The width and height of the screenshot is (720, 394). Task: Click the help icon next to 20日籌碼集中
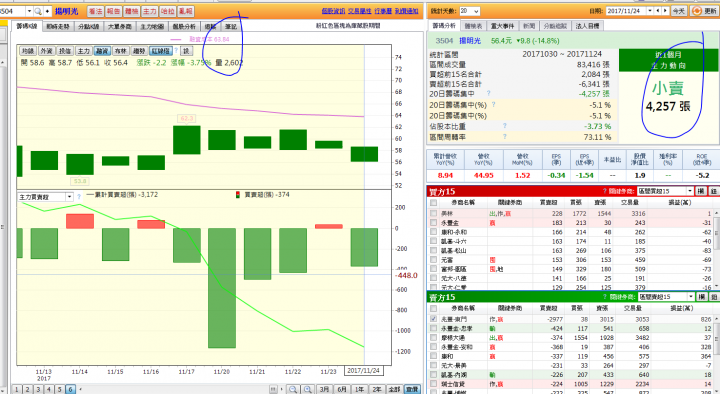coord(488,93)
